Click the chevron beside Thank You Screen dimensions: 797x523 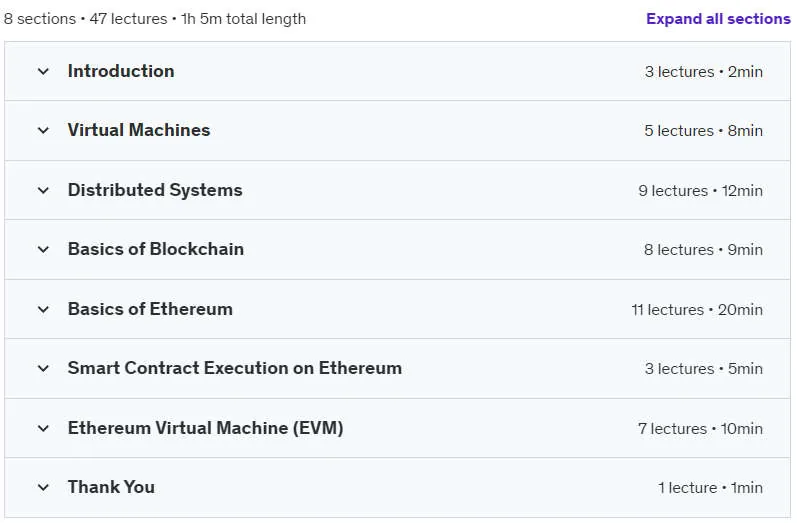(x=43, y=487)
